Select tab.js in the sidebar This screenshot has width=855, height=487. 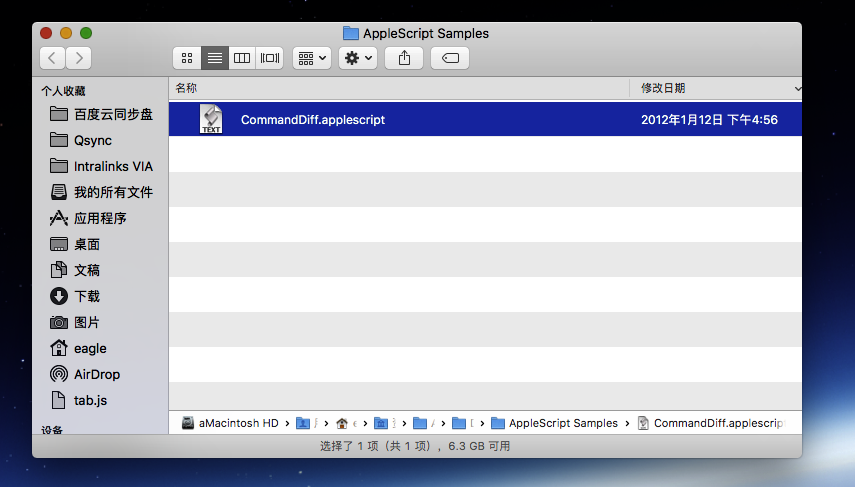[x=79, y=400]
